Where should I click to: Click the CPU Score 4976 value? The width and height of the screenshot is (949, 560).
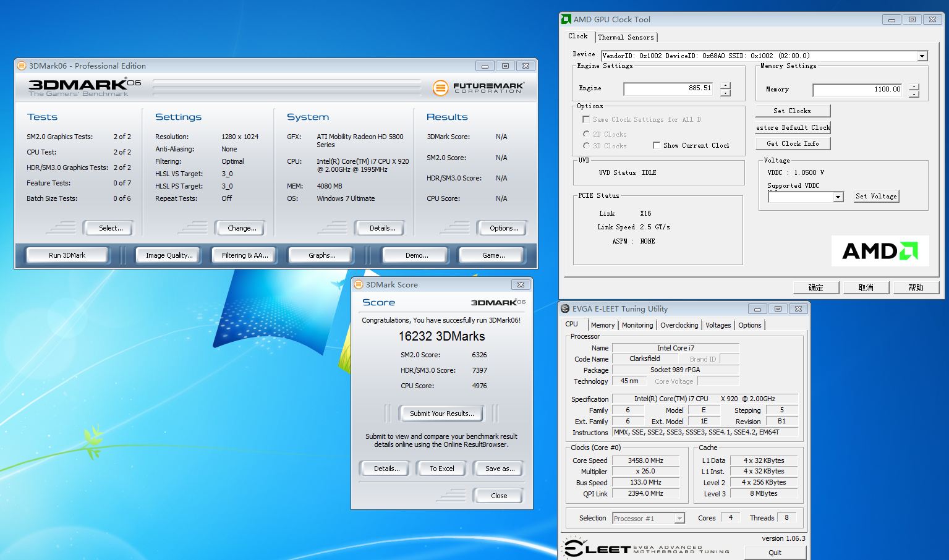coord(479,386)
